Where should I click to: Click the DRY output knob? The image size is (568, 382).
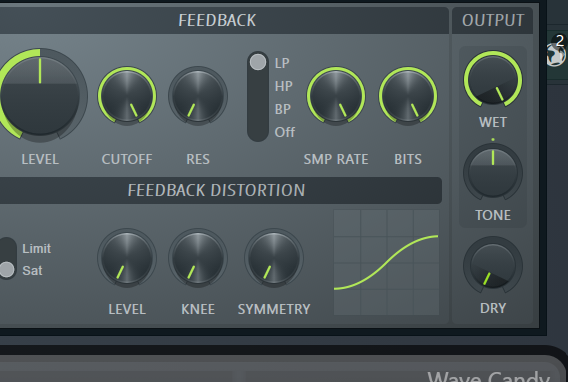[493, 265]
